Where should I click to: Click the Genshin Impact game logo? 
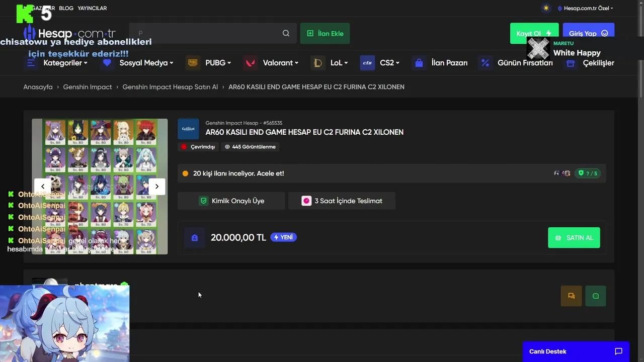(188, 129)
